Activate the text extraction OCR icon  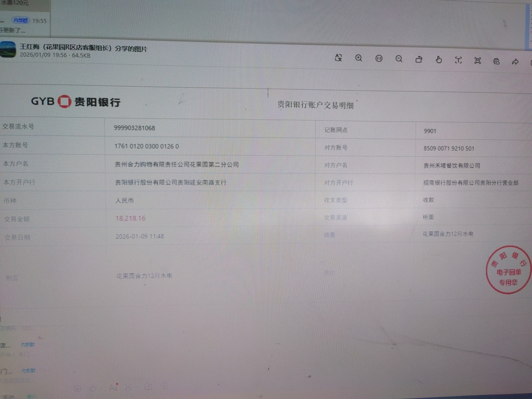click(x=458, y=60)
